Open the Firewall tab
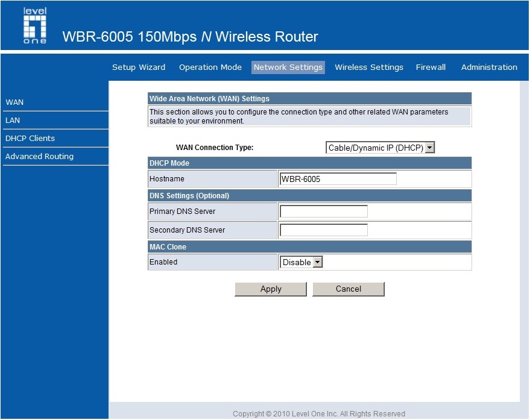Viewport: 530px width, 420px height. (431, 67)
